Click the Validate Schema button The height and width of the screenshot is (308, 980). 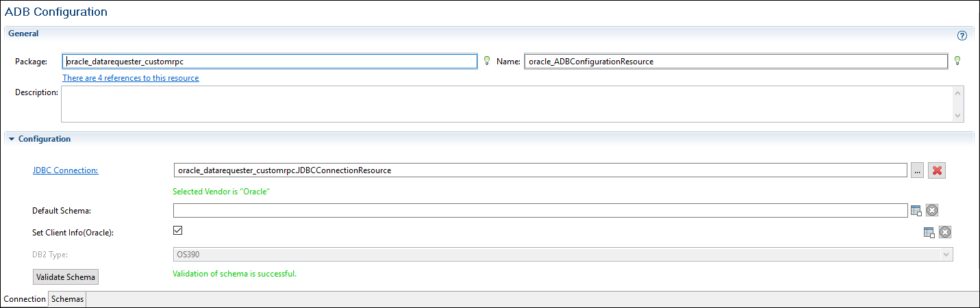[x=66, y=277]
